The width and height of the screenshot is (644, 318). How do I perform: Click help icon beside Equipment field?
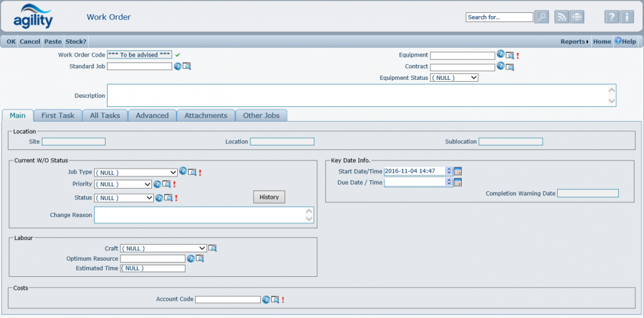pyautogui.click(x=500, y=55)
